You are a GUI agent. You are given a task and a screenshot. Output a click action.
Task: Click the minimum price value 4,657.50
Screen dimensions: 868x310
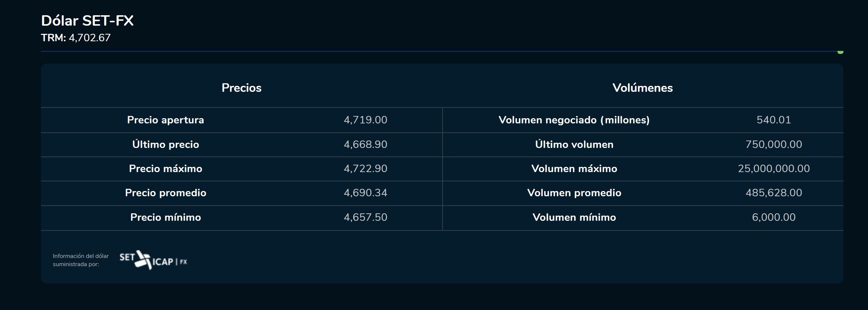point(366,217)
